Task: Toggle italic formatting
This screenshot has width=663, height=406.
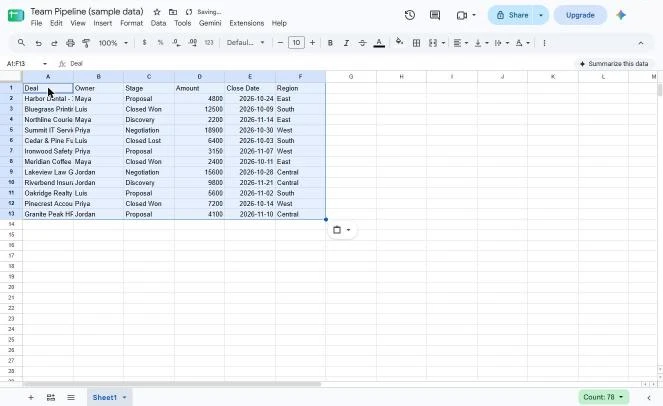Action: (346, 43)
